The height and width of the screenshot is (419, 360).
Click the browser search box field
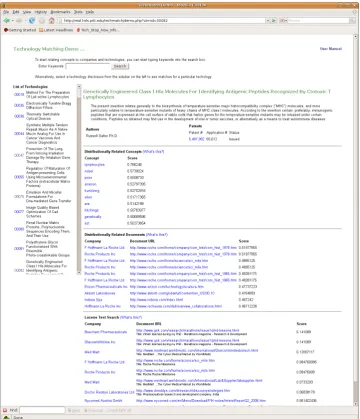coord(318,21)
